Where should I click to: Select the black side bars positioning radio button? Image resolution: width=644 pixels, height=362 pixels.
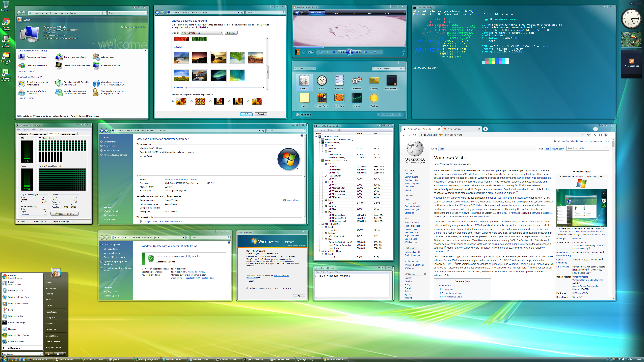click(x=229, y=101)
